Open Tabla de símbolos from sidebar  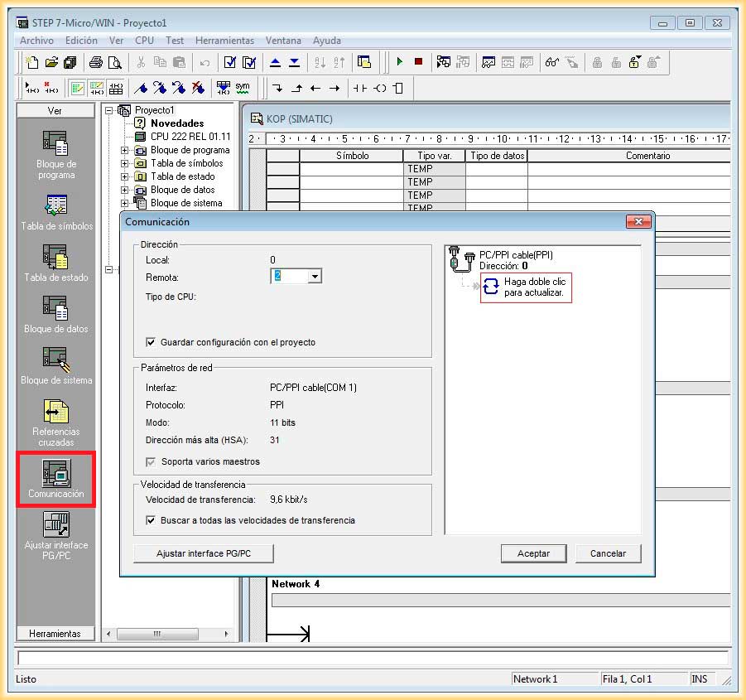[56, 206]
